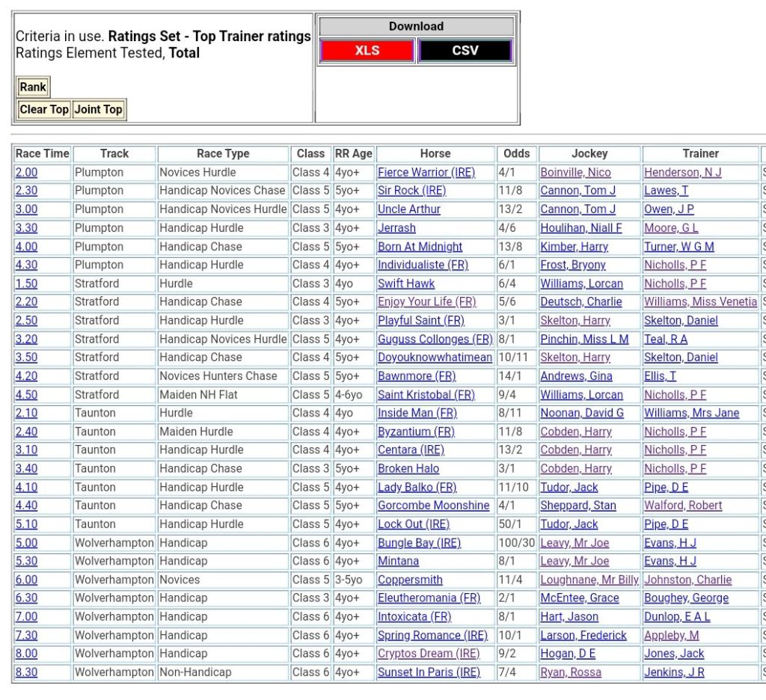The height and width of the screenshot is (700, 766).
Task: View trainer Williams, Miss Venetia page
Action: pyautogui.click(x=700, y=301)
